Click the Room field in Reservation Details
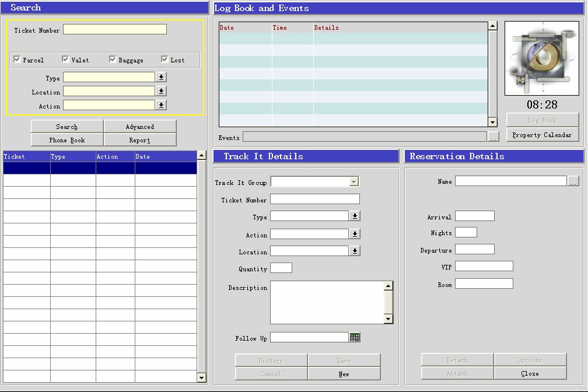 click(484, 283)
